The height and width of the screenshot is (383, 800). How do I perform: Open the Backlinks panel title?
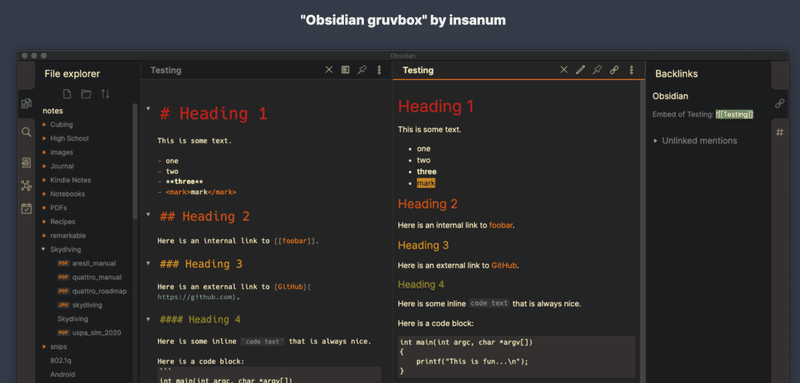[677, 74]
